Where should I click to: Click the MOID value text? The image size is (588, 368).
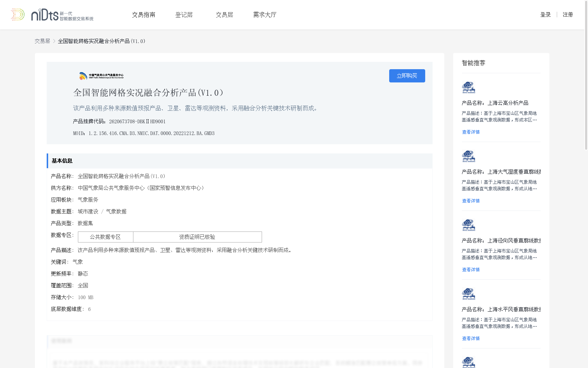[x=151, y=134]
